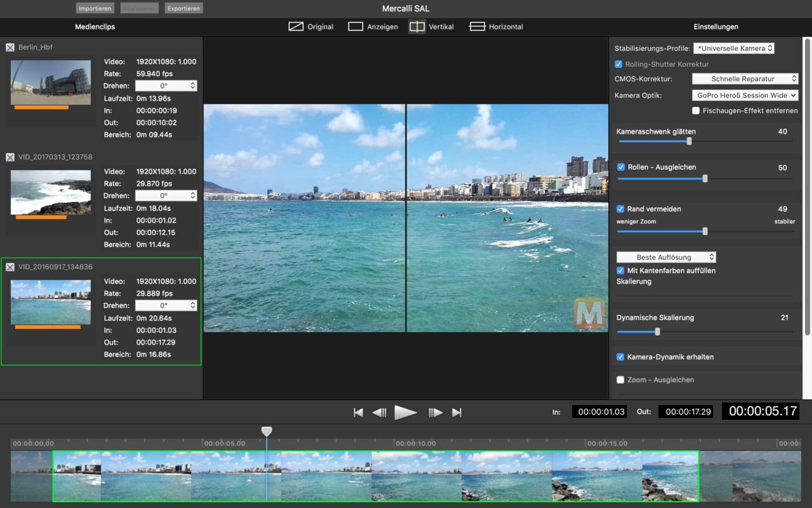
Task: Select the Horizontal split view icon
Action: [x=477, y=27]
